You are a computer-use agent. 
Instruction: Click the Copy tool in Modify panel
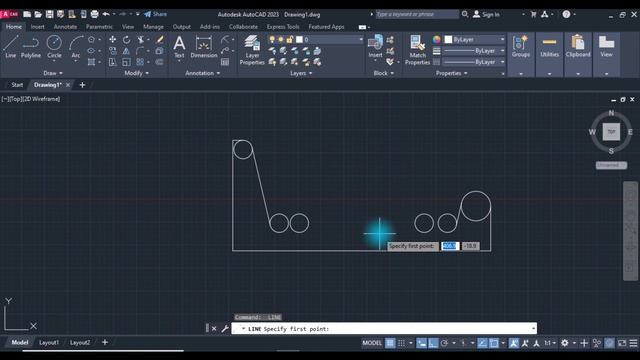tap(113, 51)
